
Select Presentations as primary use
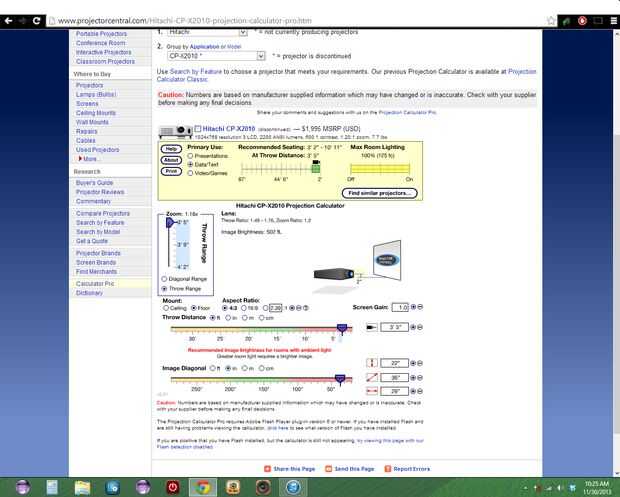click(191, 156)
